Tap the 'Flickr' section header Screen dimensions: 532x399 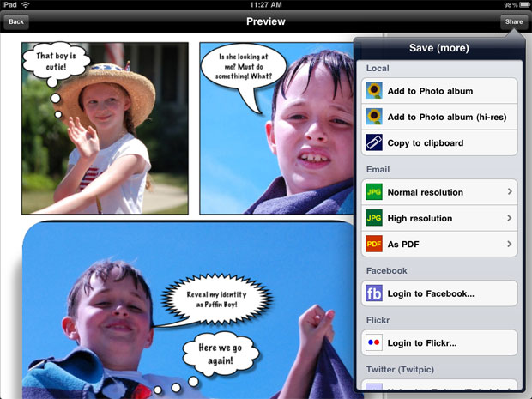[378, 320]
